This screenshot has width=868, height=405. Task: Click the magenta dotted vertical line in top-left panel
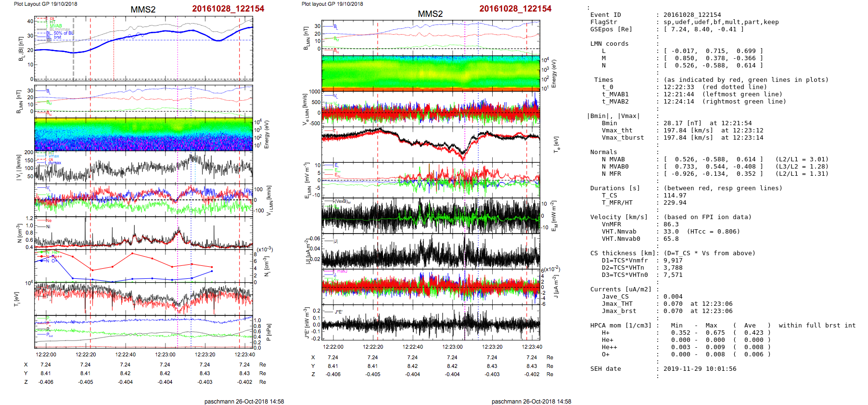(x=178, y=48)
